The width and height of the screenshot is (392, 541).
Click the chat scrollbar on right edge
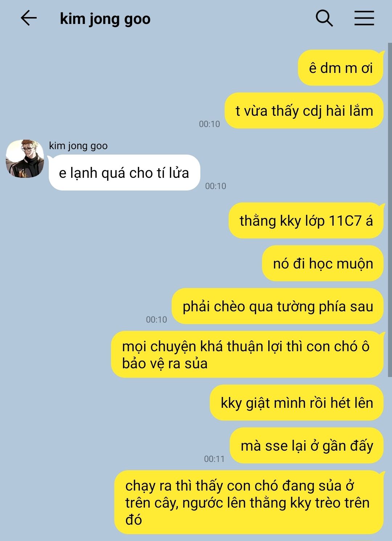click(390, 210)
